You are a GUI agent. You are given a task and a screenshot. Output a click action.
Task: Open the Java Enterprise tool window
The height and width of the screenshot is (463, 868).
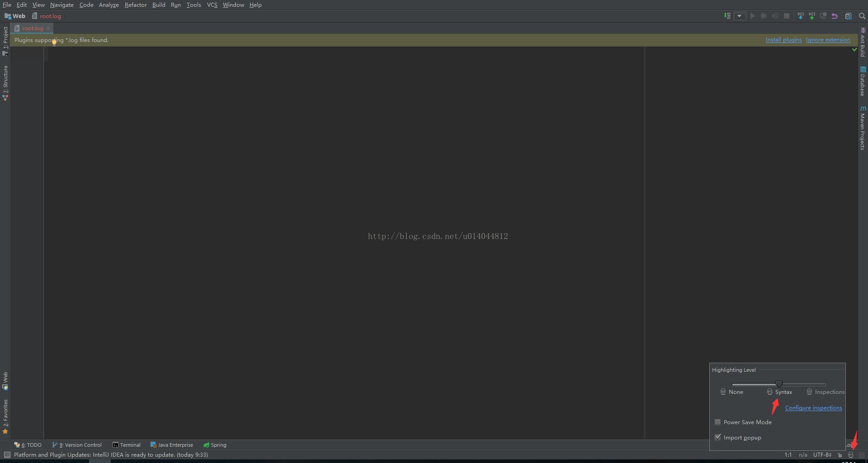172,444
